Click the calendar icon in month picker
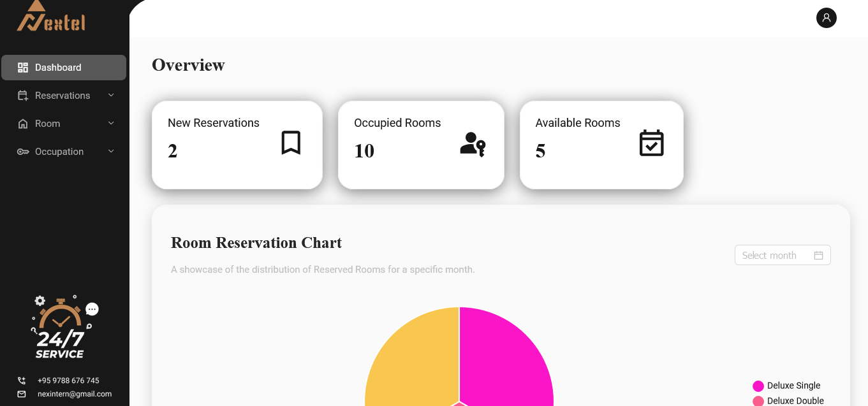 pos(818,256)
